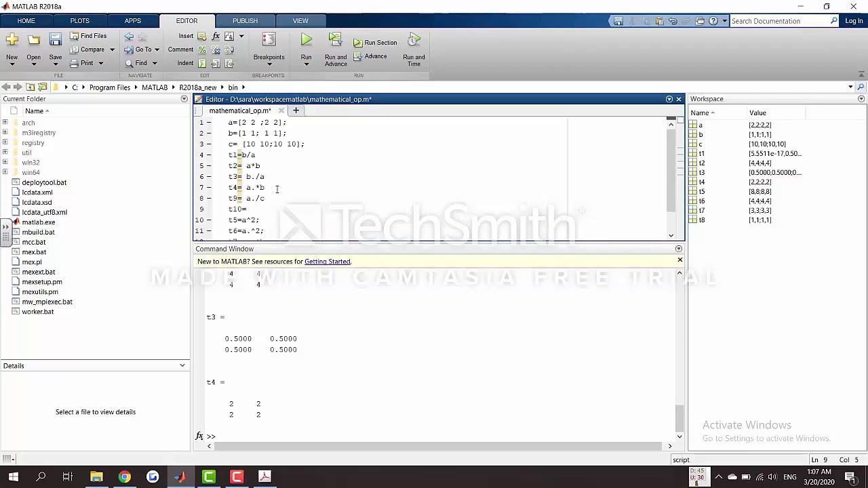Click the Command Window prompt line

pos(441,436)
